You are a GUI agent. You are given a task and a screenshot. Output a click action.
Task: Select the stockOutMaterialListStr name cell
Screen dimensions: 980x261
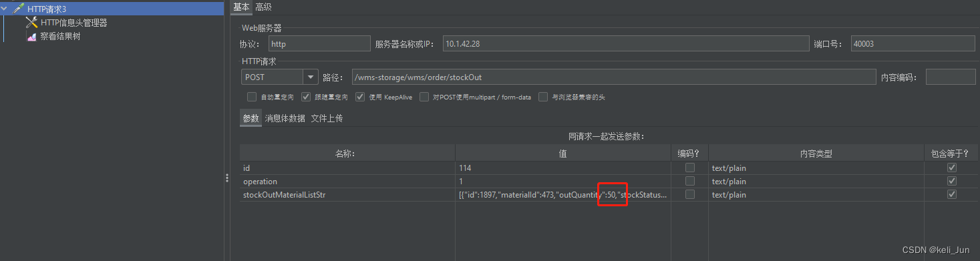coord(347,194)
